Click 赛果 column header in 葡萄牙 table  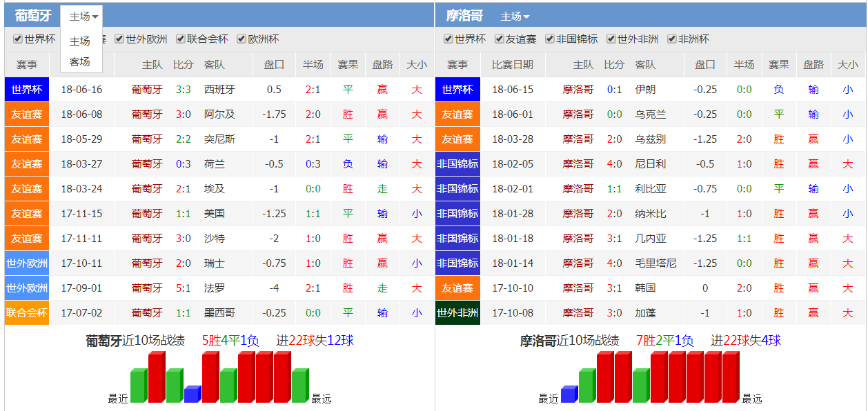[348, 65]
